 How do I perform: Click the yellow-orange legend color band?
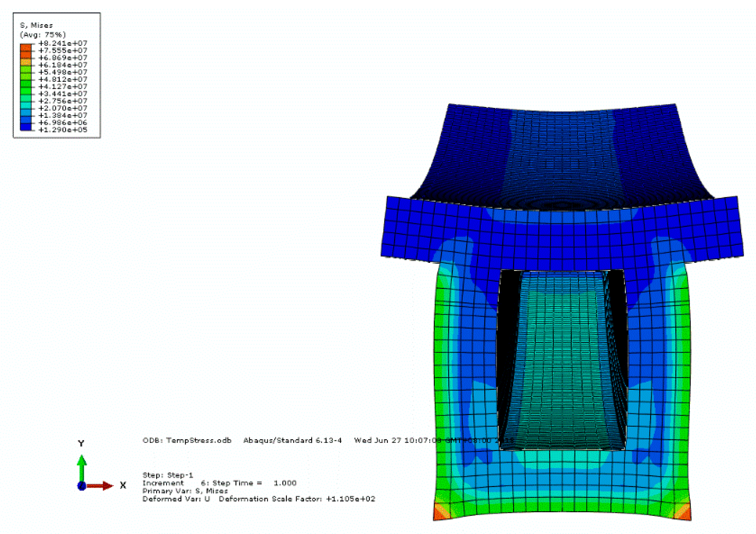tap(26, 62)
